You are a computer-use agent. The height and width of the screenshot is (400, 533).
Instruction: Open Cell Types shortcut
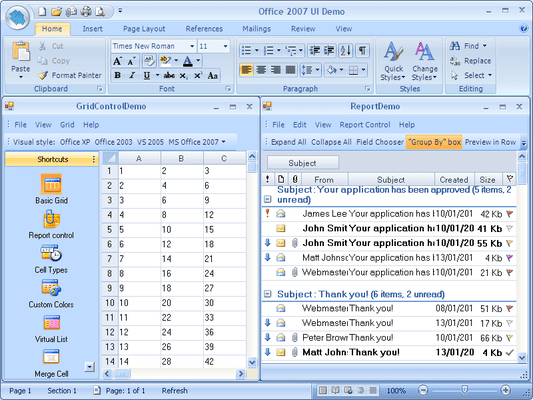coord(51,259)
